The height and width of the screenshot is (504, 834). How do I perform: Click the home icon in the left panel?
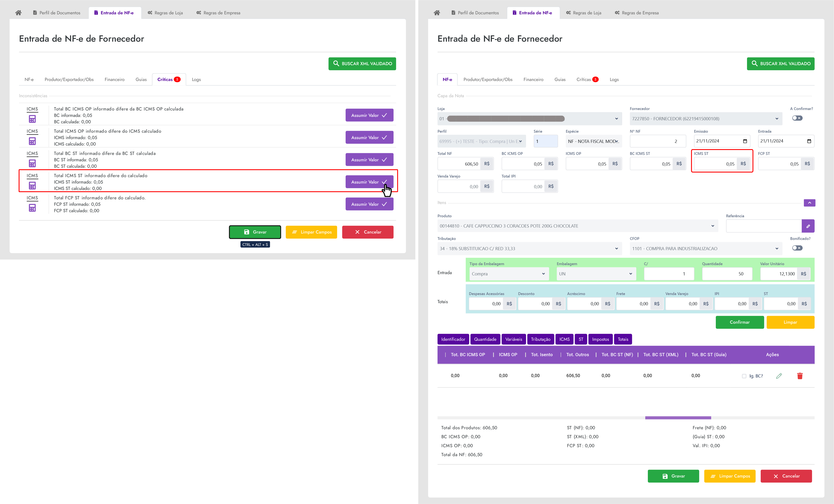click(18, 13)
